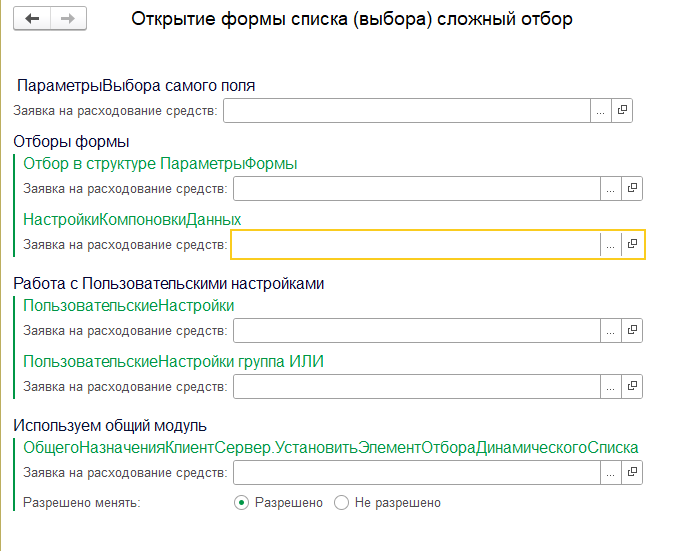Open selection list for НастройкиКомпоновкиДанных field
The image size is (690, 551).
click(611, 244)
